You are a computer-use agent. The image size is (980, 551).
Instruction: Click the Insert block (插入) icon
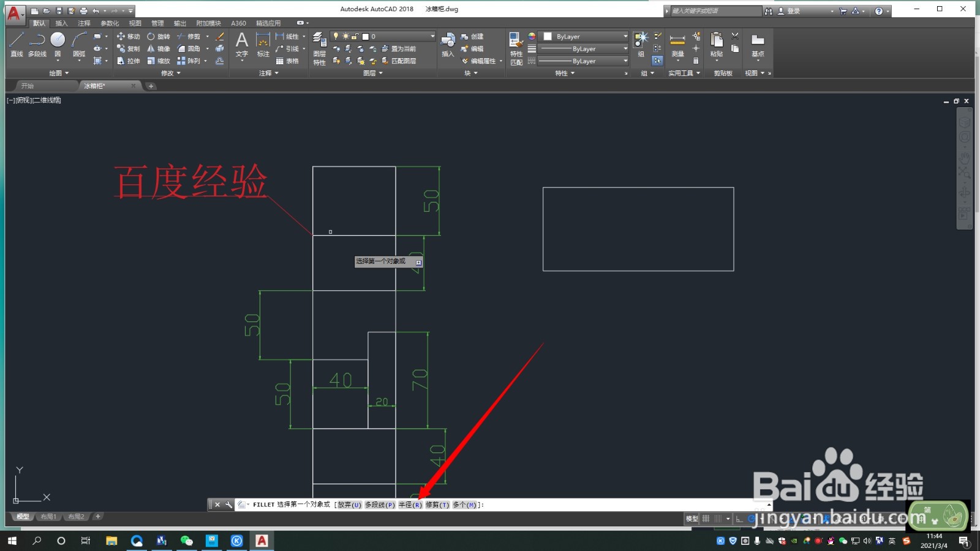pos(448,45)
